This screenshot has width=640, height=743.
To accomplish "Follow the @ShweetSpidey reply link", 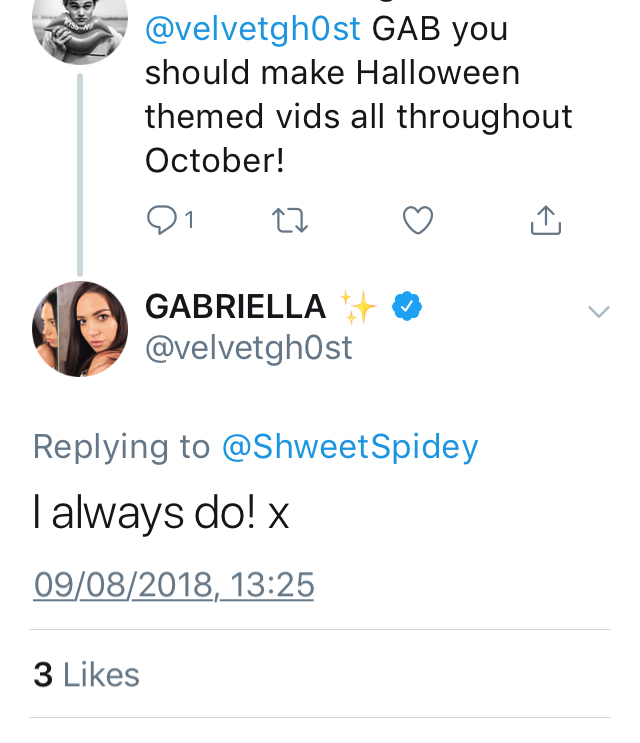I will (350, 446).
